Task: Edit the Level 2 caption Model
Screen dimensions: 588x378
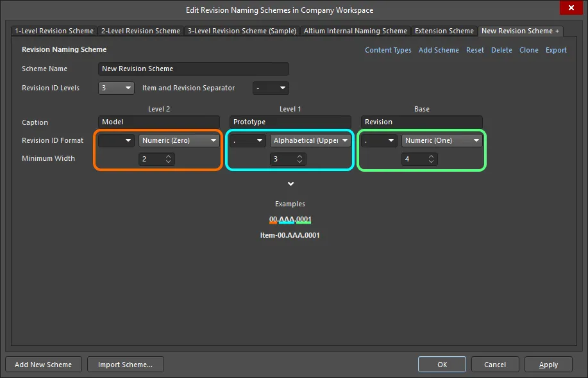Action: click(159, 122)
